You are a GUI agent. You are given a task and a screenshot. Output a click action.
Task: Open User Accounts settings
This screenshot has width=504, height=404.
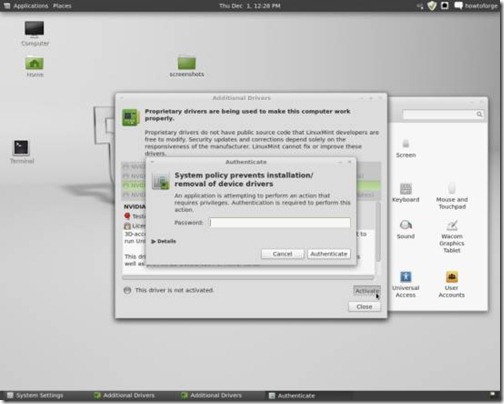click(452, 284)
